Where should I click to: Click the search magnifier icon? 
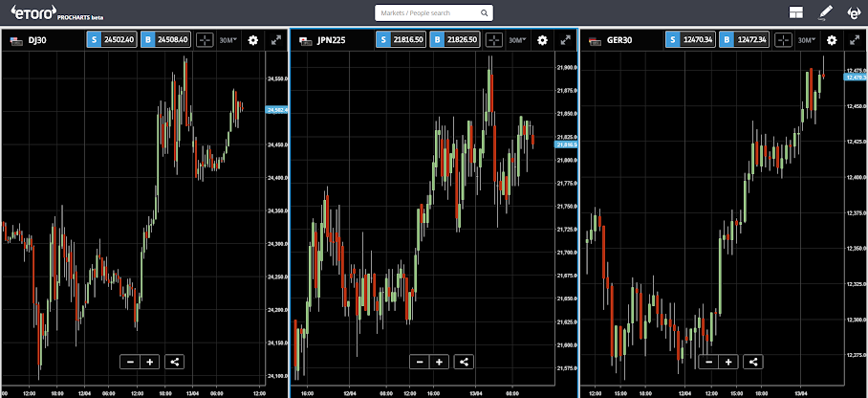[x=484, y=13]
